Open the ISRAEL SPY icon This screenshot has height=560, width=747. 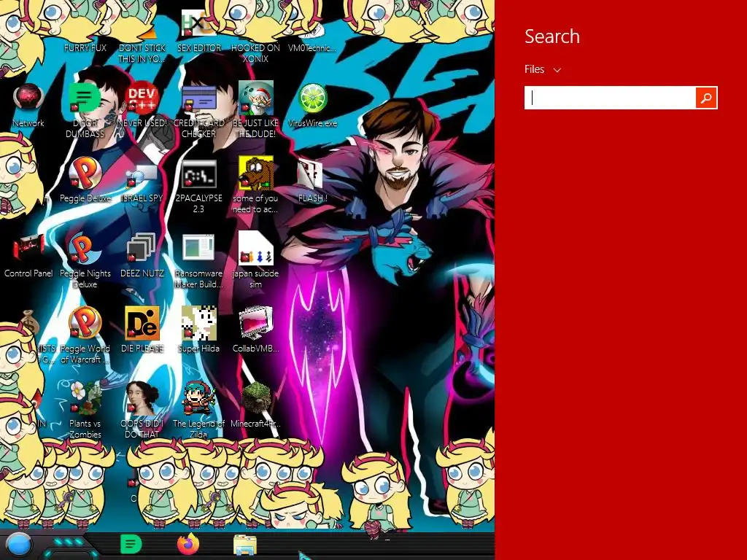click(142, 174)
